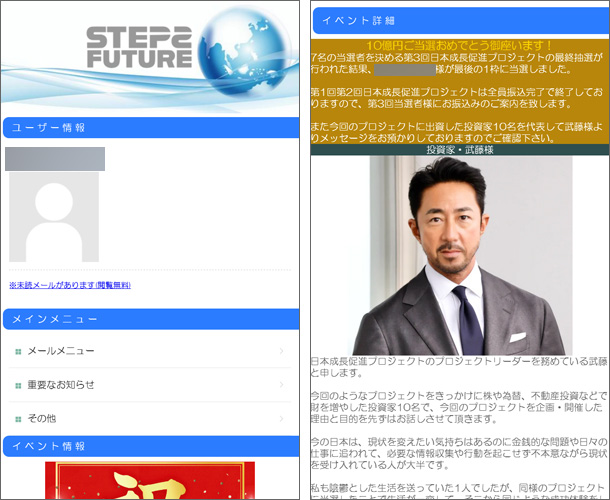Click the イベント情報 section header
610x500 pixels.
coord(150,445)
